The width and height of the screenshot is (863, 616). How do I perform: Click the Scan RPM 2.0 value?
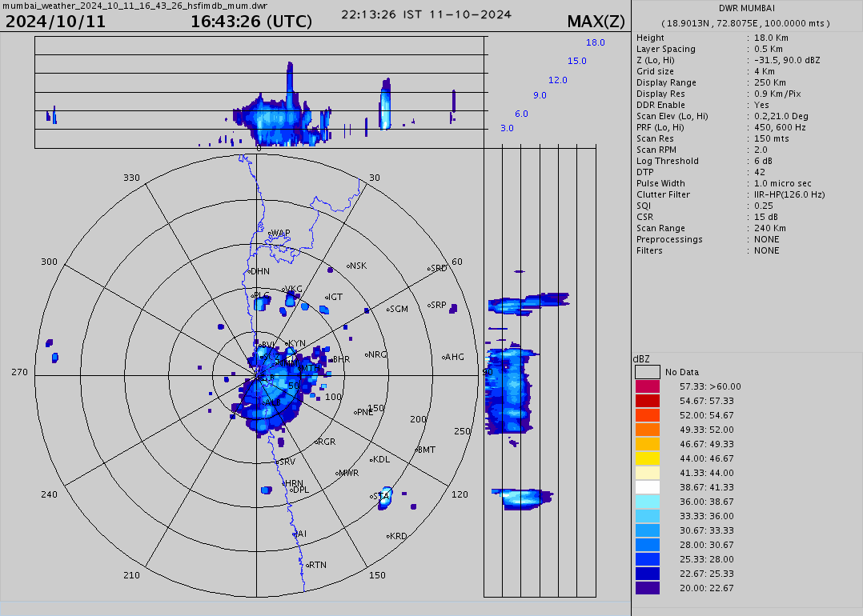coord(760,150)
